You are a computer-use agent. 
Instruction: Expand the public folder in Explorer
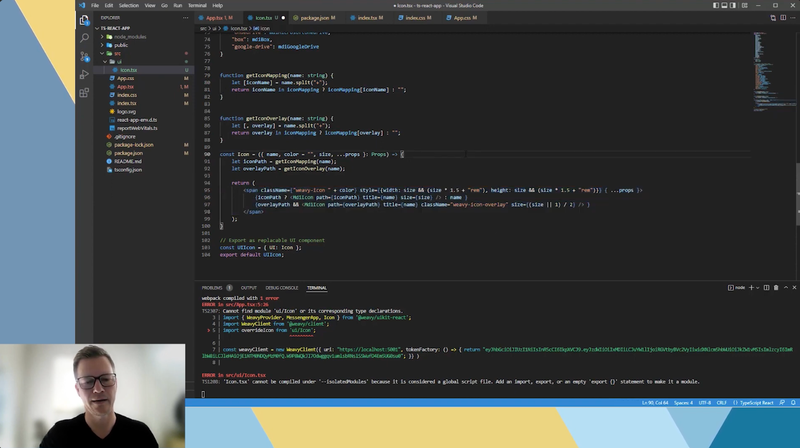pos(121,45)
